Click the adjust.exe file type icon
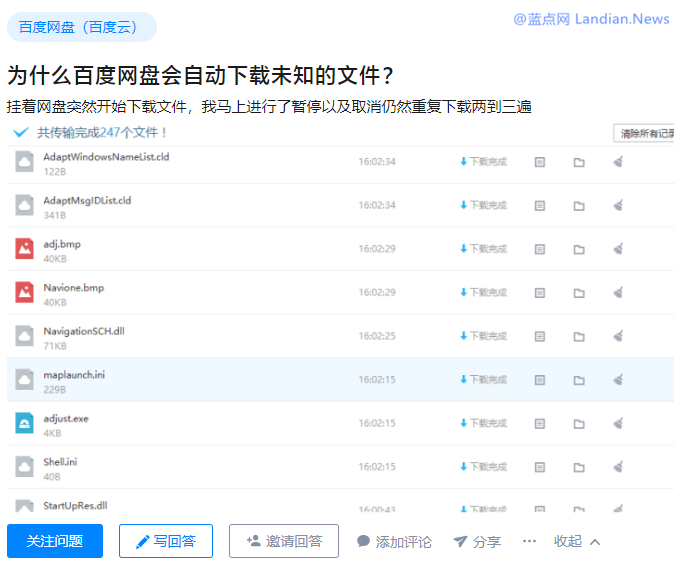Viewport: 682px width, 566px height. [25, 423]
